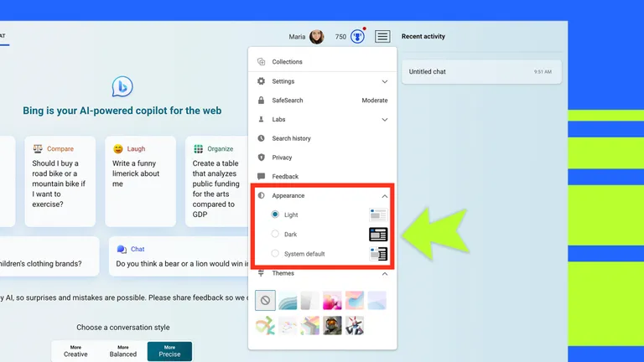Click the Feedback speech bubble icon
Image resolution: width=644 pixels, height=362 pixels.
click(x=262, y=177)
